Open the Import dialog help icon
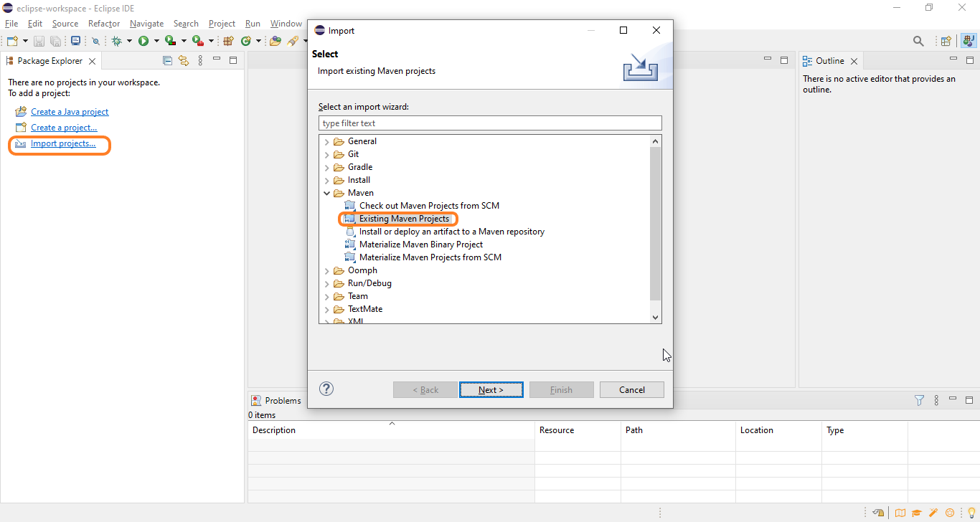This screenshot has width=980, height=522. pyautogui.click(x=326, y=389)
